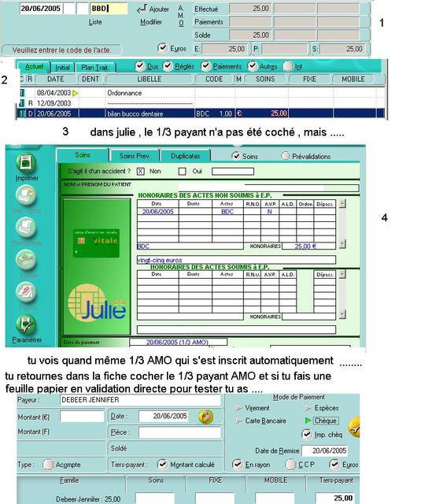Click the Modifier button
This screenshot has height=504, width=421.
coord(151,22)
